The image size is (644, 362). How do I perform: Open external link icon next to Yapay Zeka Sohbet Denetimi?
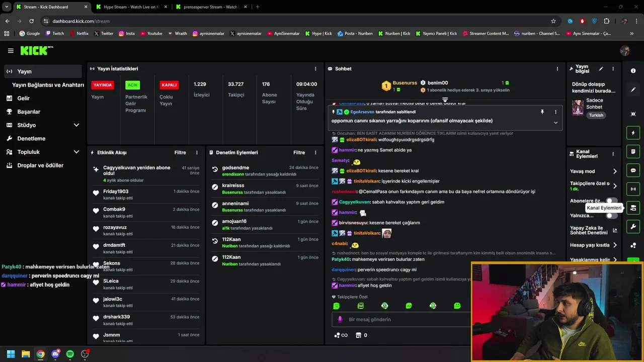point(615,231)
